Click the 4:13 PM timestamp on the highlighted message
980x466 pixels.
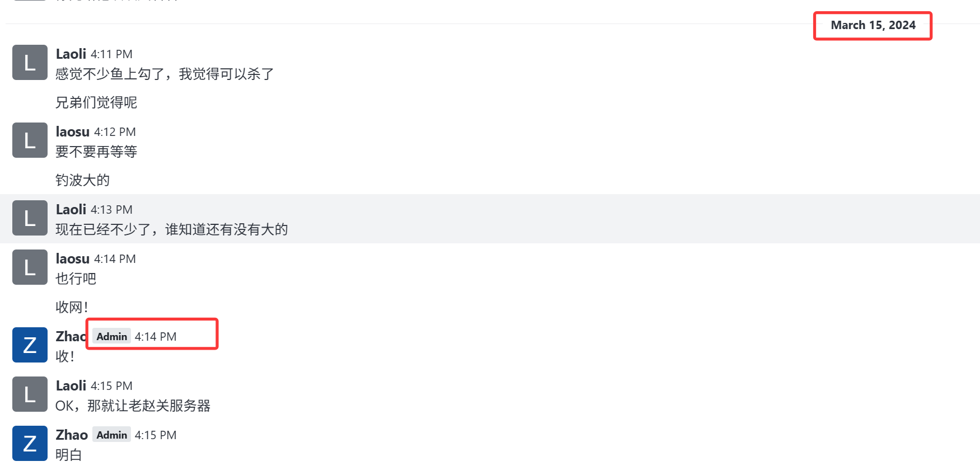point(111,210)
